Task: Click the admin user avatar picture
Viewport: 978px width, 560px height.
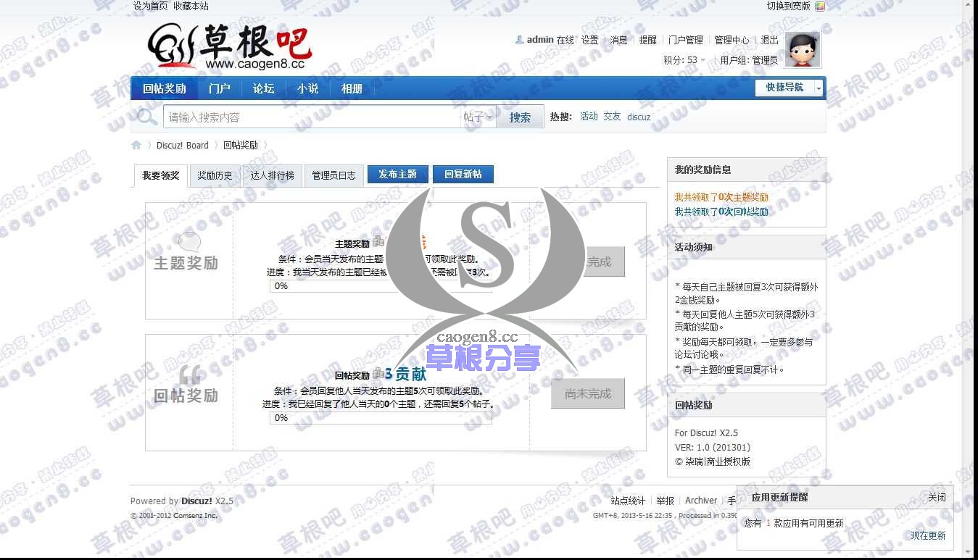Action: (x=803, y=50)
